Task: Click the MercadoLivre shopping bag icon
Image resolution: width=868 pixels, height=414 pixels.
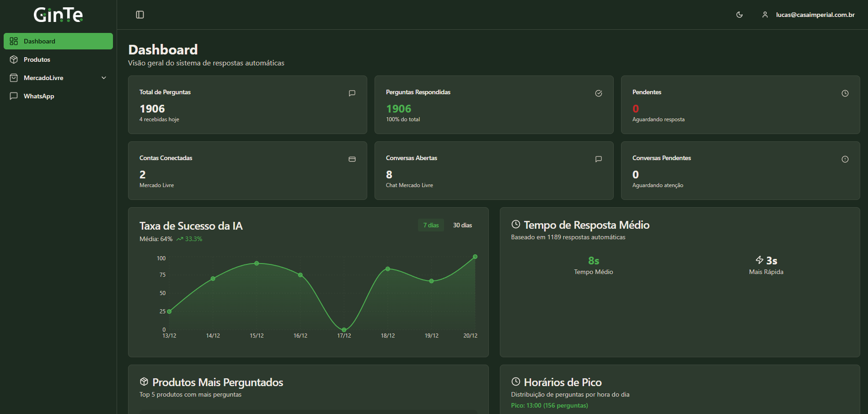Action: pyautogui.click(x=14, y=78)
